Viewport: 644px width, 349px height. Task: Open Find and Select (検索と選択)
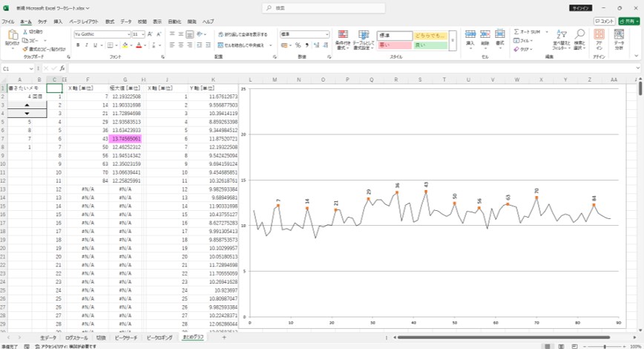tap(579, 40)
